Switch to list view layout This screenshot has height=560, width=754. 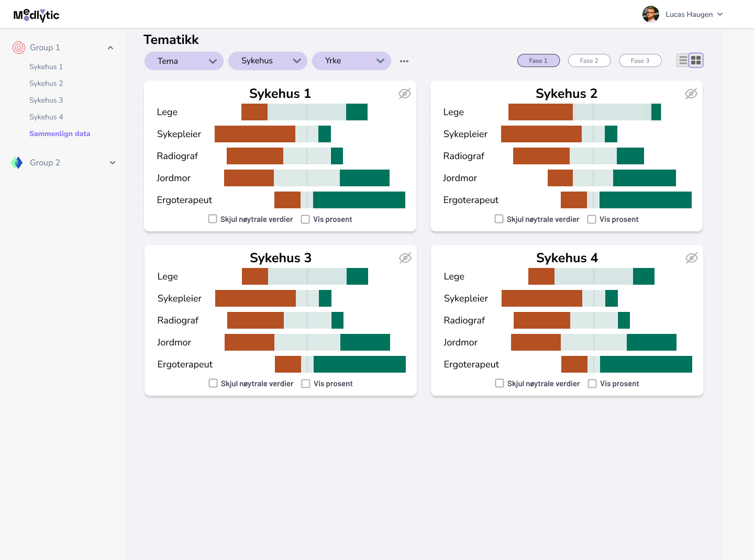[x=683, y=60]
